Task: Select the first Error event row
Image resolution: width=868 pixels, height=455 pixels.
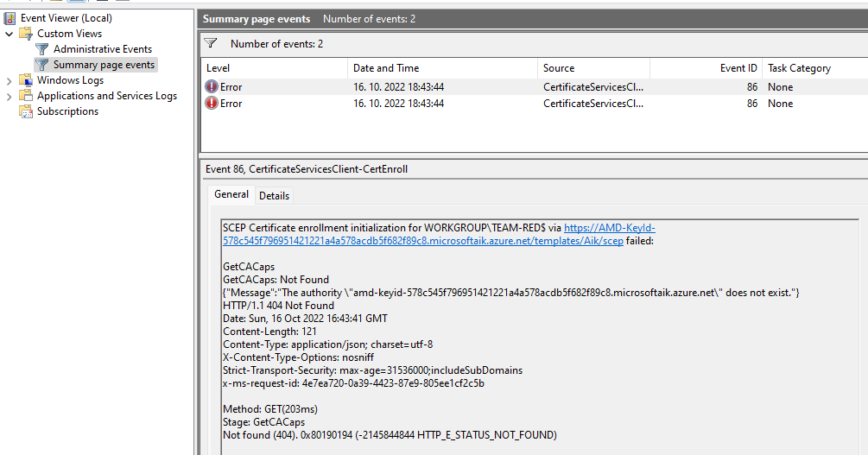Action: click(x=535, y=87)
